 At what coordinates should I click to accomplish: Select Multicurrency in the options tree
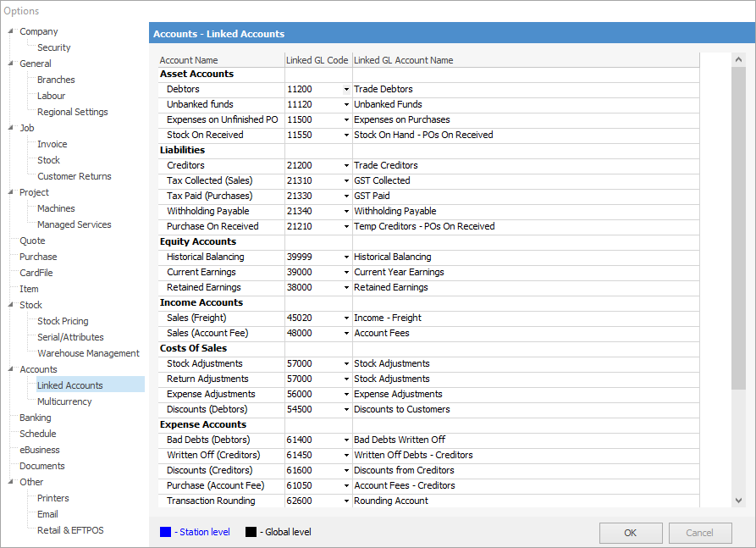(64, 401)
